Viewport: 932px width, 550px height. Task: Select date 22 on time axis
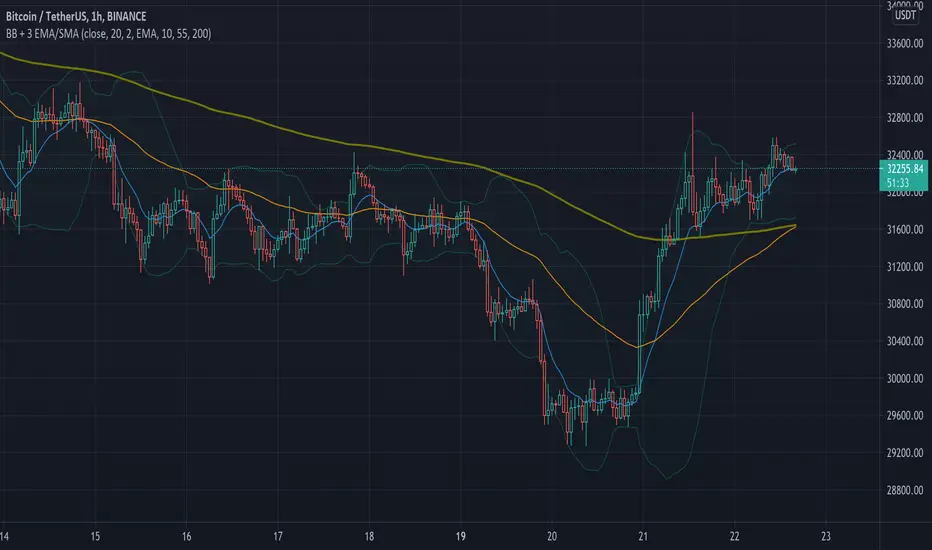[x=735, y=535]
